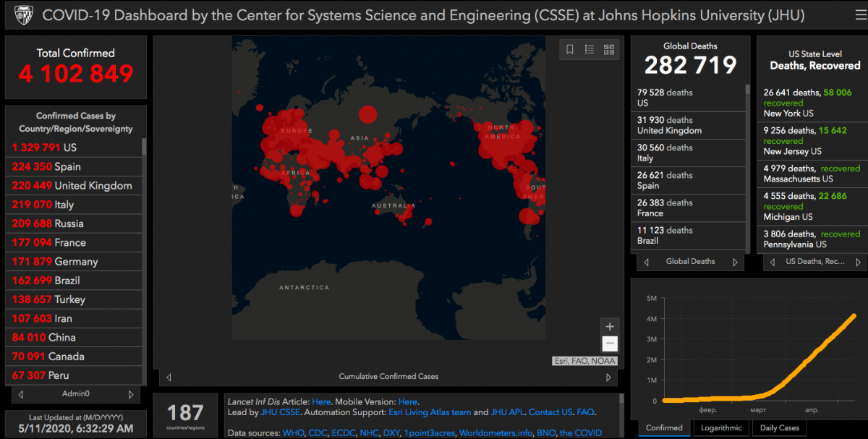Go to next tab right of Admin0
The height and width of the screenshot is (439, 868).
[x=131, y=394]
